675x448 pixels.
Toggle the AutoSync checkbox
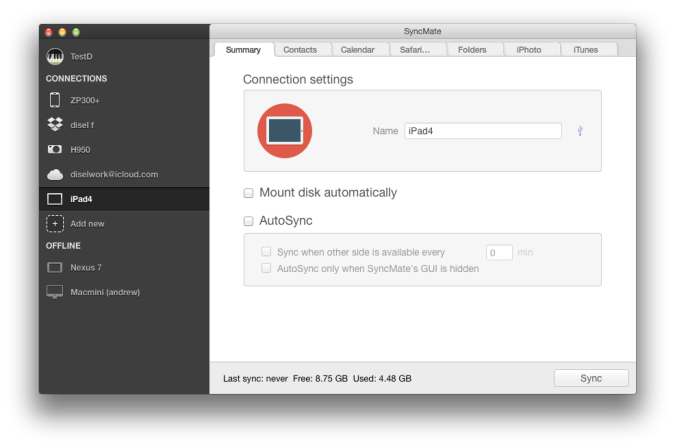[x=248, y=221]
